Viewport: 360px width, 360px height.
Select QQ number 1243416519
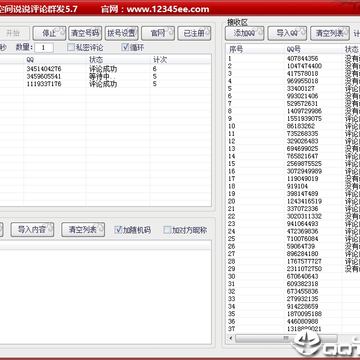pyautogui.click(x=304, y=201)
